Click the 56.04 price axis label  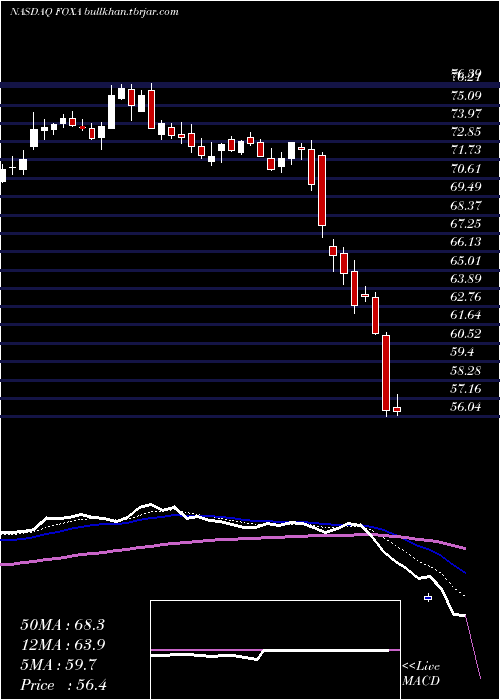[x=467, y=407]
